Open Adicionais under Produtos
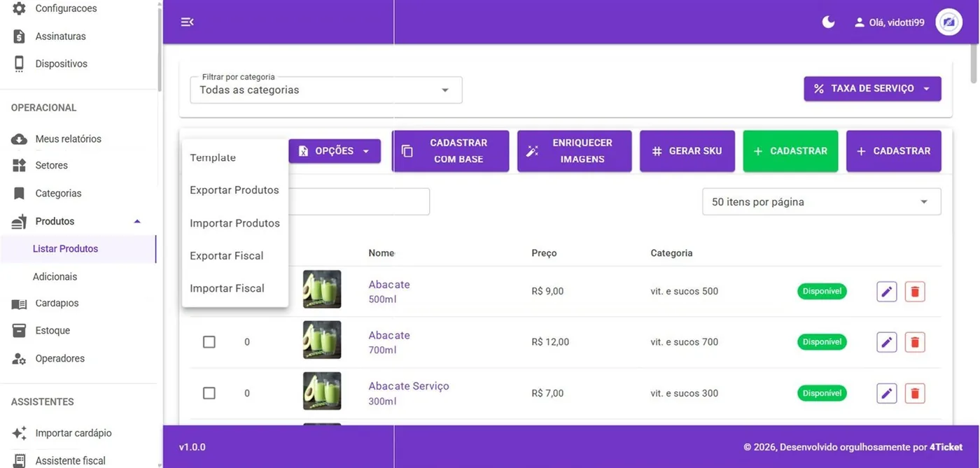Image resolution: width=980 pixels, height=468 pixels. pyautogui.click(x=55, y=276)
